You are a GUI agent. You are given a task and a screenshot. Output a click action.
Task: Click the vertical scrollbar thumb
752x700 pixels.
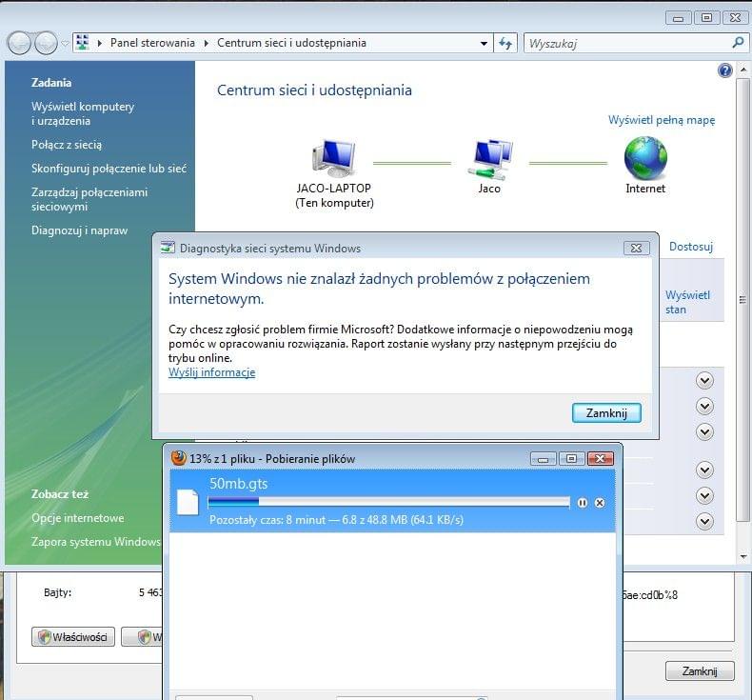tap(742, 300)
